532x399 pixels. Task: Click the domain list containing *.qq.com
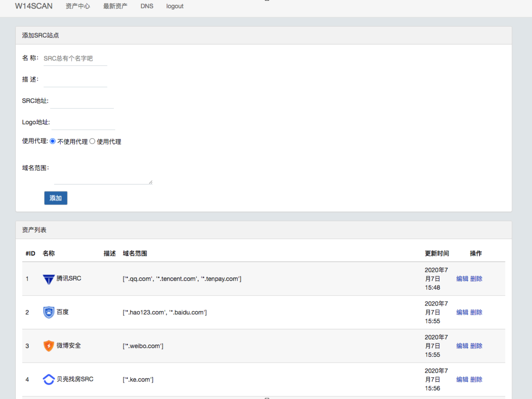point(182,279)
